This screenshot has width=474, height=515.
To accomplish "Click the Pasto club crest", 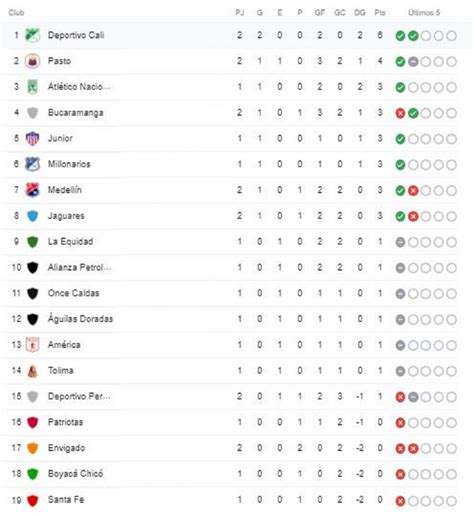I will click(x=33, y=61).
